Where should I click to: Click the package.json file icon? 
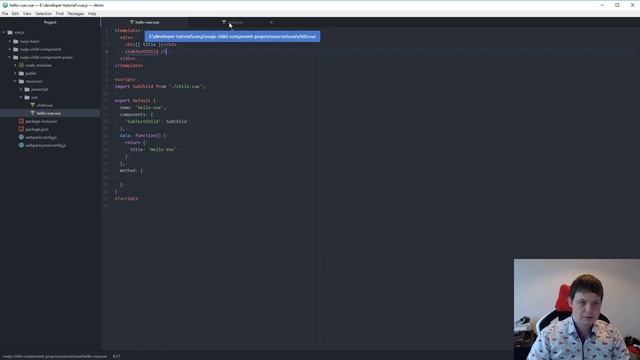pyautogui.click(x=21, y=129)
